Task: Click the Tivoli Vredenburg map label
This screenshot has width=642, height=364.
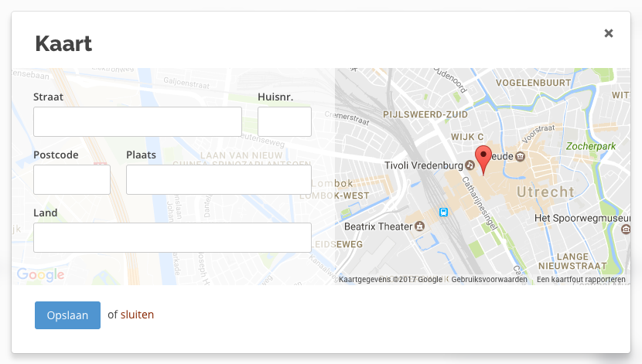Action: coord(423,165)
